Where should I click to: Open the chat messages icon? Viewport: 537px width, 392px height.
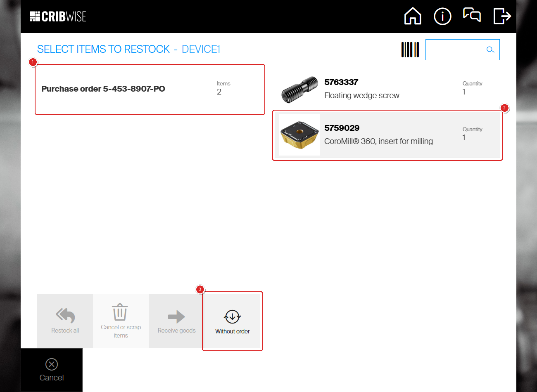point(472,15)
